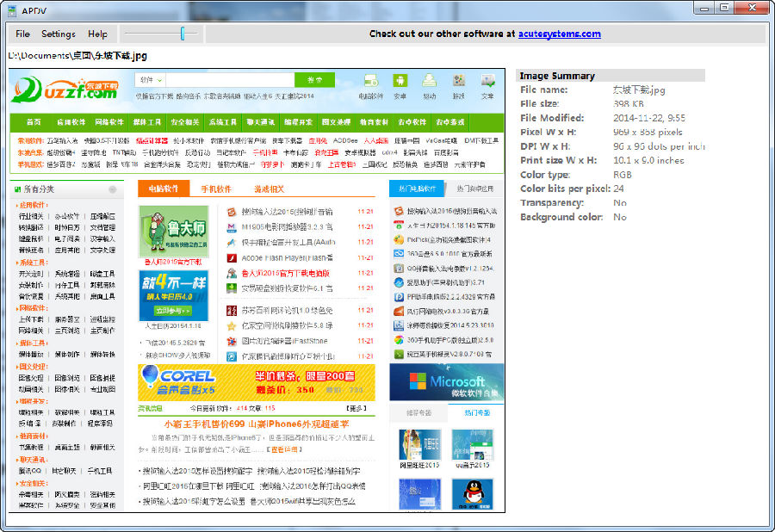Image resolution: width=775 pixels, height=532 pixels.
Task: Click the file path text above the image
Action: click(x=77, y=56)
